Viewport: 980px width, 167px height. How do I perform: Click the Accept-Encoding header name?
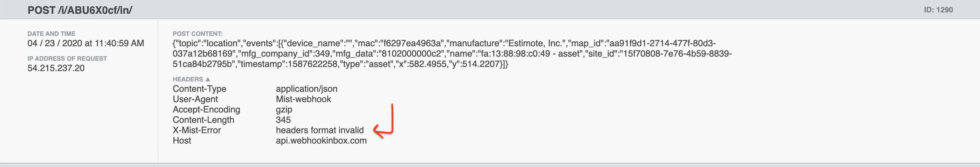(206, 109)
